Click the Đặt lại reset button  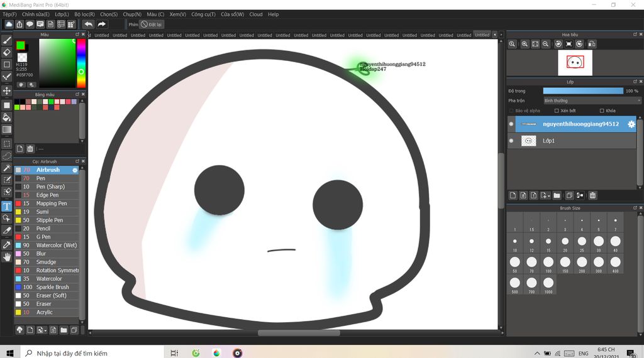pos(152,24)
